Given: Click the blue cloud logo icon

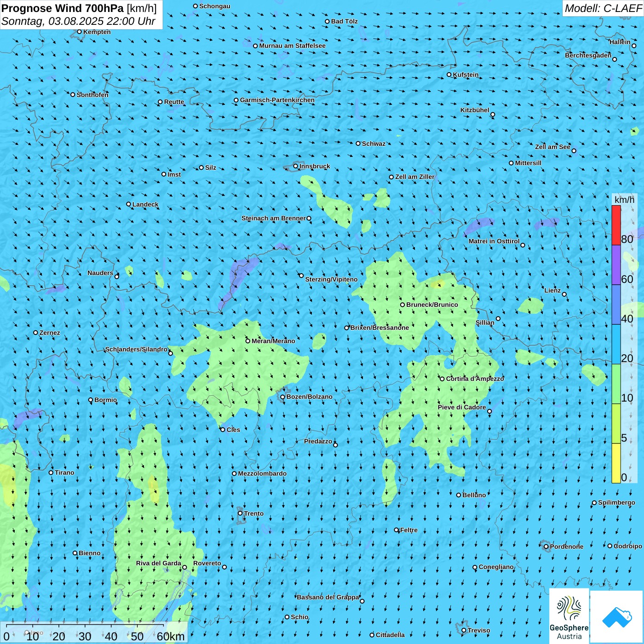Looking at the screenshot, I should [616, 617].
